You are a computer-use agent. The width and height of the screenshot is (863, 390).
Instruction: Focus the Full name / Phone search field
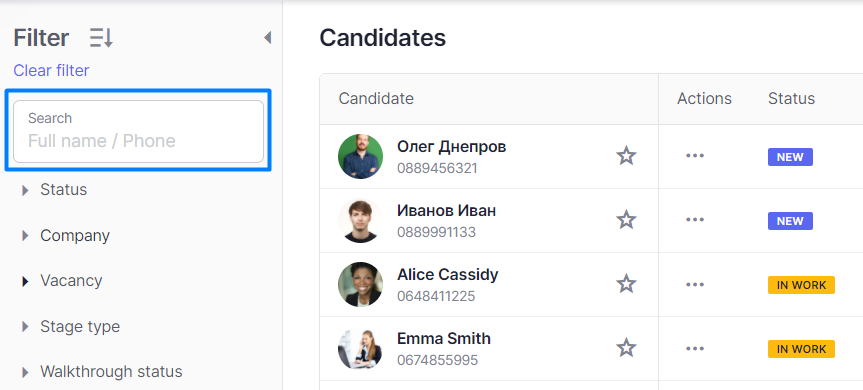[x=138, y=131]
